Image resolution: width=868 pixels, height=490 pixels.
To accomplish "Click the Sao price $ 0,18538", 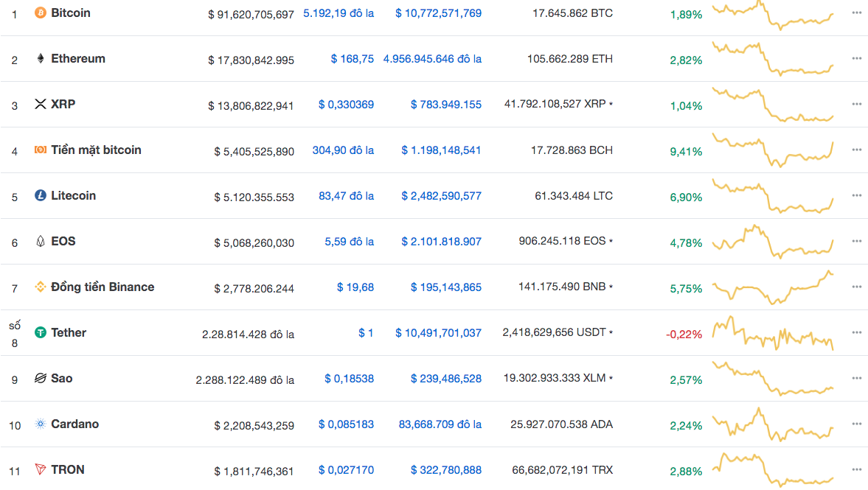I will click(x=350, y=379).
